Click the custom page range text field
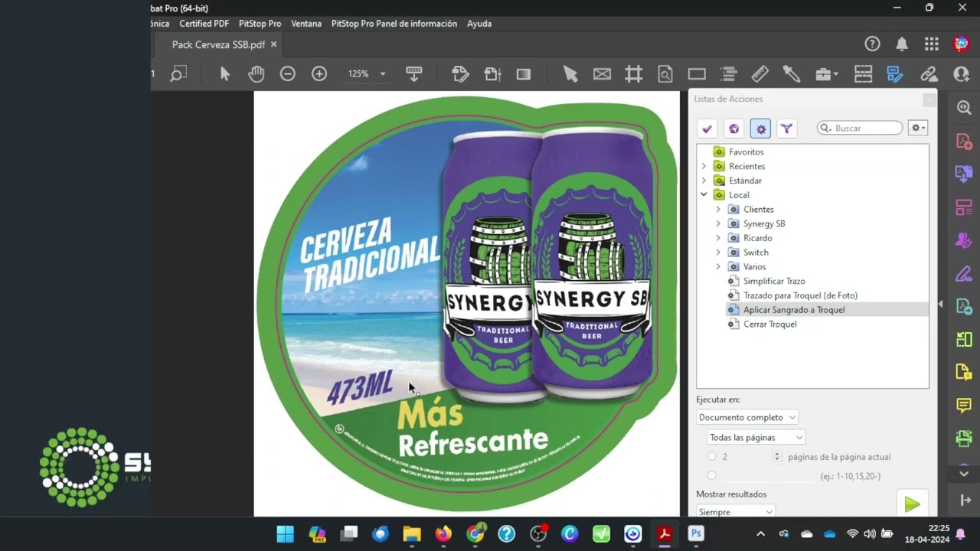 (x=766, y=476)
